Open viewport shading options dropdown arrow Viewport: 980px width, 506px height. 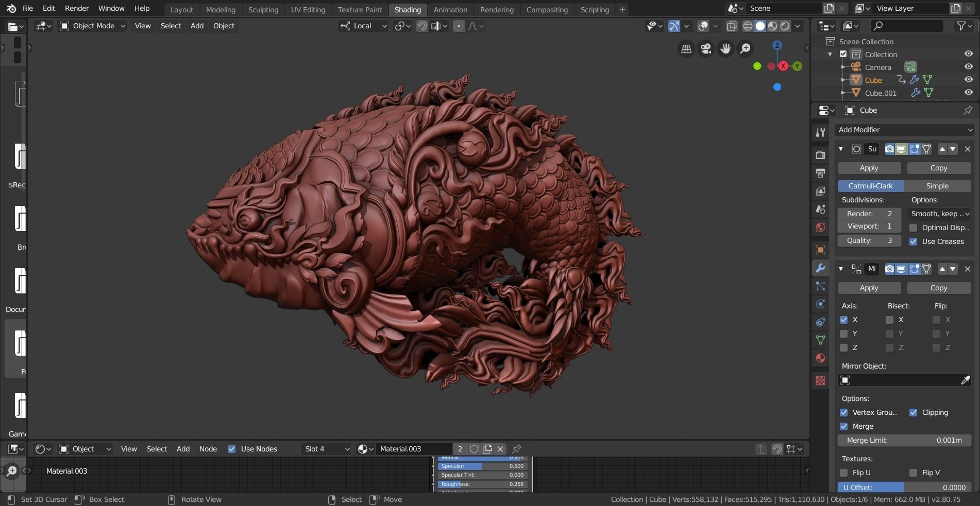[798, 26]
